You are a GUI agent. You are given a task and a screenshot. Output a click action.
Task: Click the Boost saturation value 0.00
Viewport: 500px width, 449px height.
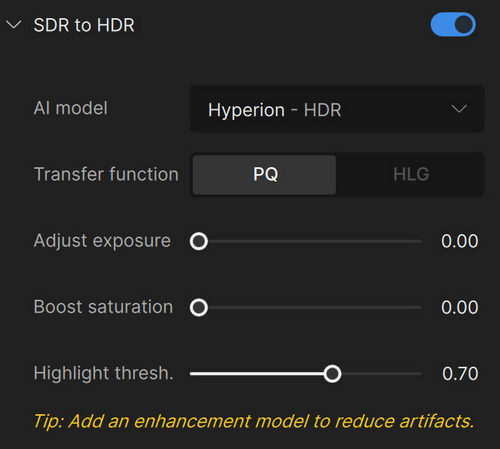460,307
